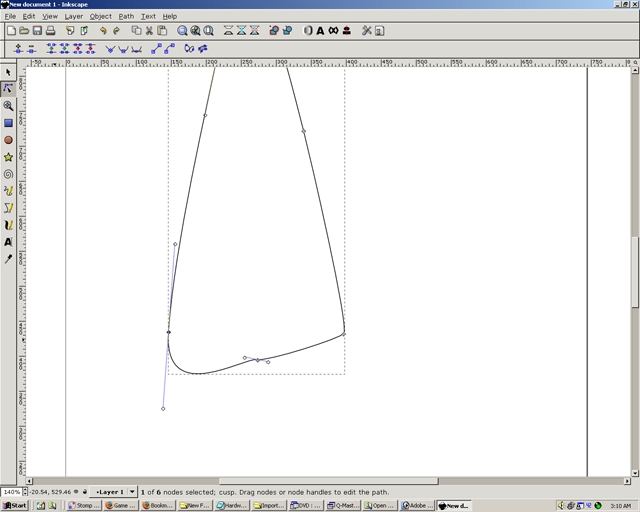Copy selection to clipboard
Viewport: 640px width, 512px height.
136,31
